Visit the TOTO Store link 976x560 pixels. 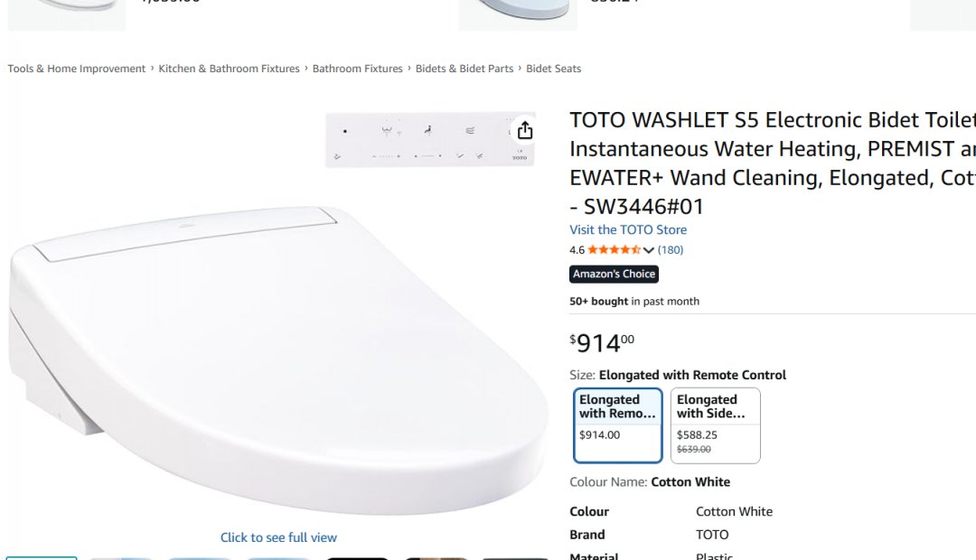(x=628, y=229)
